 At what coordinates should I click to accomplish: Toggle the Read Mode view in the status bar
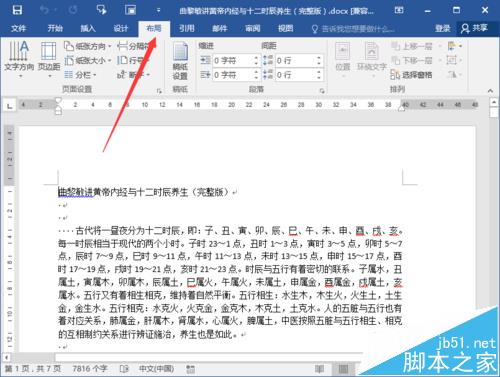(319, 369)
